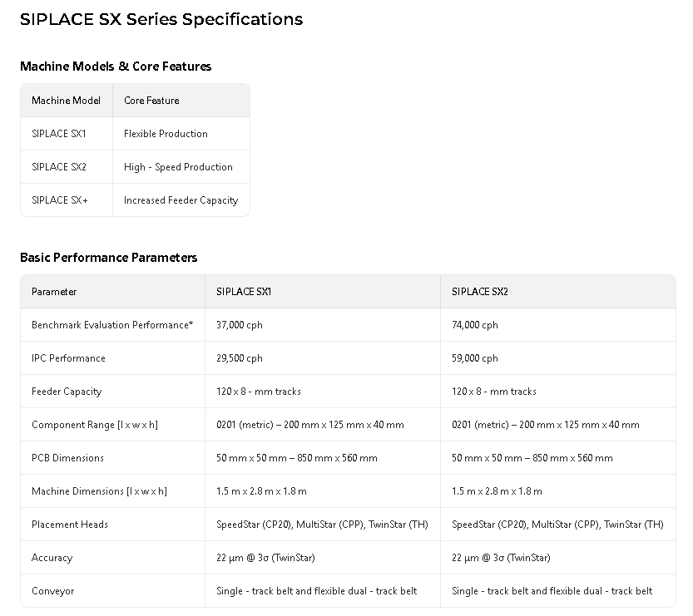Image resolution: width=693 pixels, height=616 pixels.
Task: Select the IPC Performance row label
Action: (68, 358)
